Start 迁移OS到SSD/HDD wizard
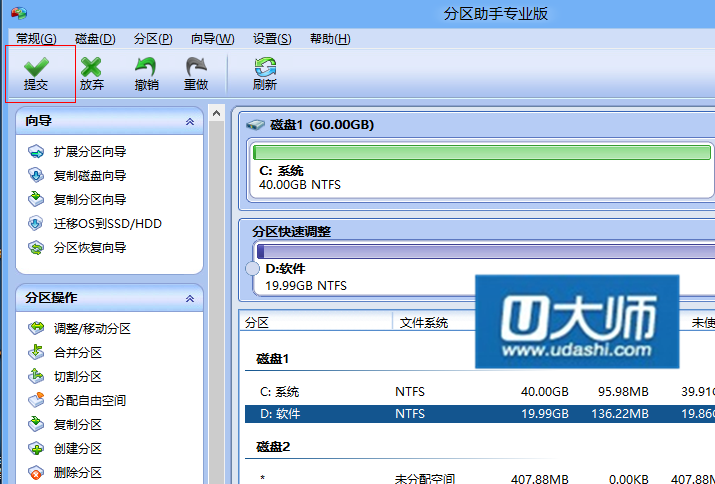Viewport: 715px width, 484px height. [x=107, y=224]
